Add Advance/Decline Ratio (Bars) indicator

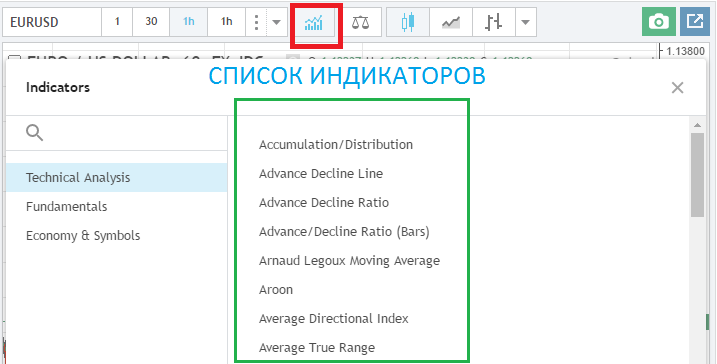coord(344,232)
